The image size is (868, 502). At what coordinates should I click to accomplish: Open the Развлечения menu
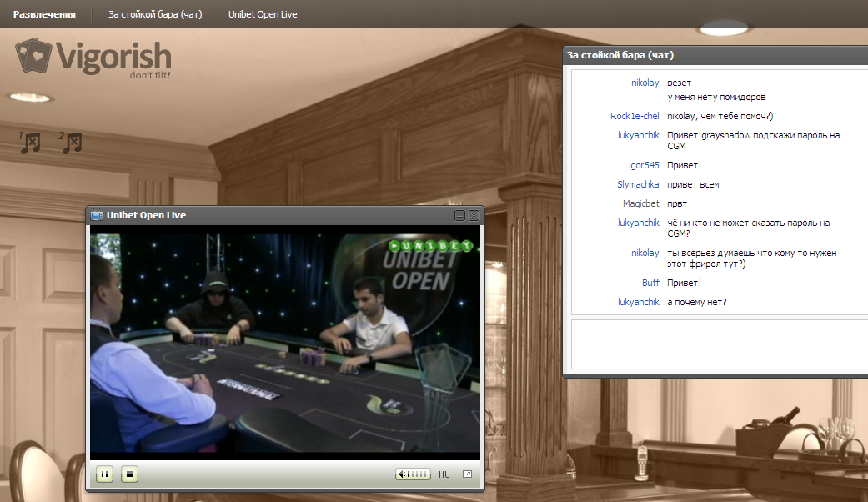click(x=44, y=14)
